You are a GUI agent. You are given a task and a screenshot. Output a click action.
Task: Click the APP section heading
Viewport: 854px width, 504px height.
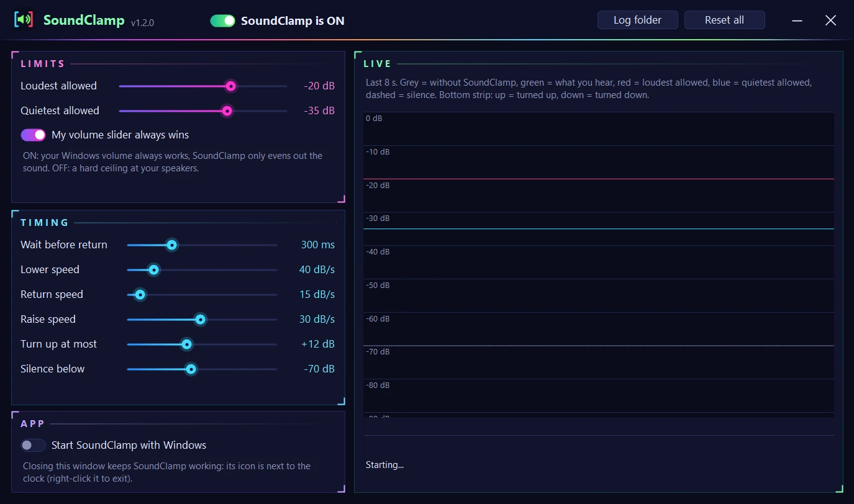click(x=33, y=423)
